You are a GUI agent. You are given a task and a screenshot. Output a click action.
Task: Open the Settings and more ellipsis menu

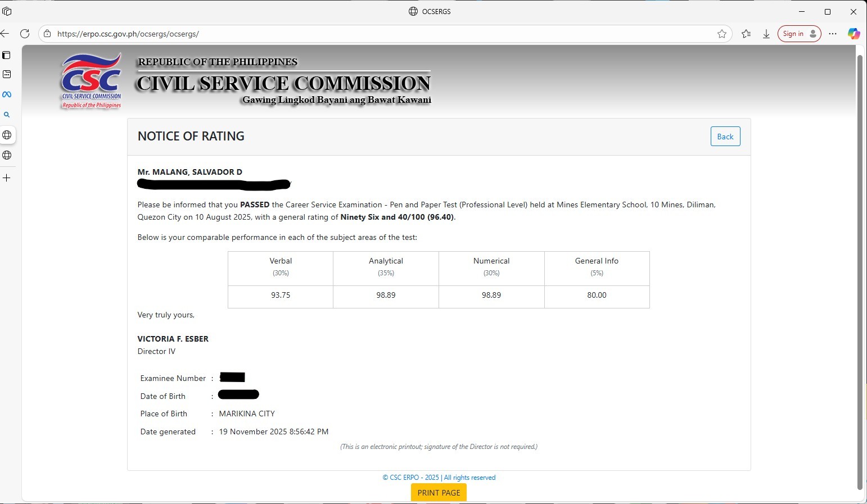click(x=833, y=34)
